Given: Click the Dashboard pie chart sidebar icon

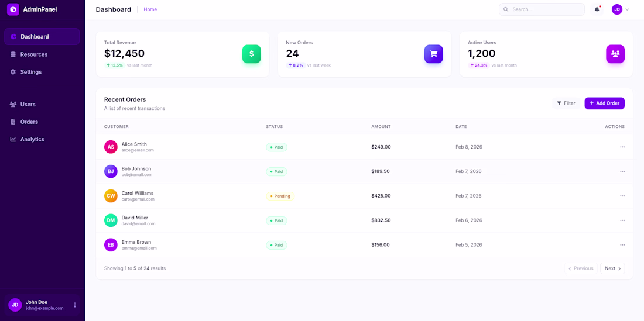Looking at the screenshot, I should point(13,37).
